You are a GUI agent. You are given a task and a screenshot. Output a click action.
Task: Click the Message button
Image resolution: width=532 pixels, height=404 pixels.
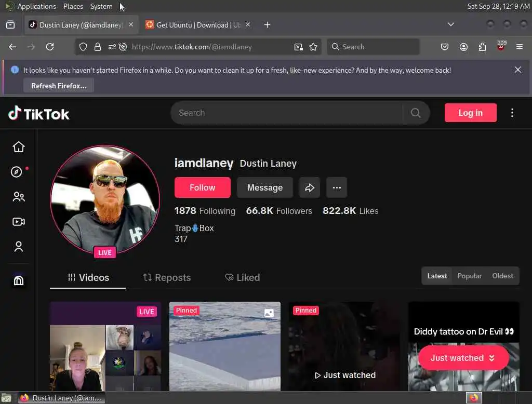pyautogui.click(x=264, y=187)
